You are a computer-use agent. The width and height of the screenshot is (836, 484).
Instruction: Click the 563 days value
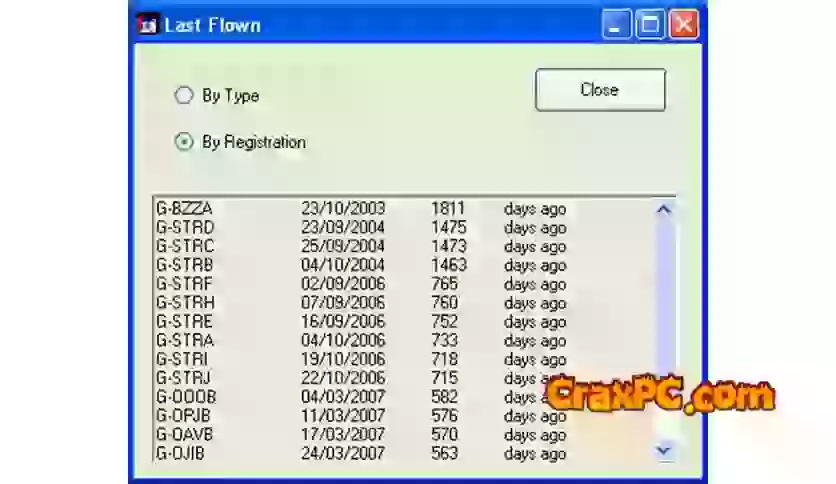(x=445, y=454)
